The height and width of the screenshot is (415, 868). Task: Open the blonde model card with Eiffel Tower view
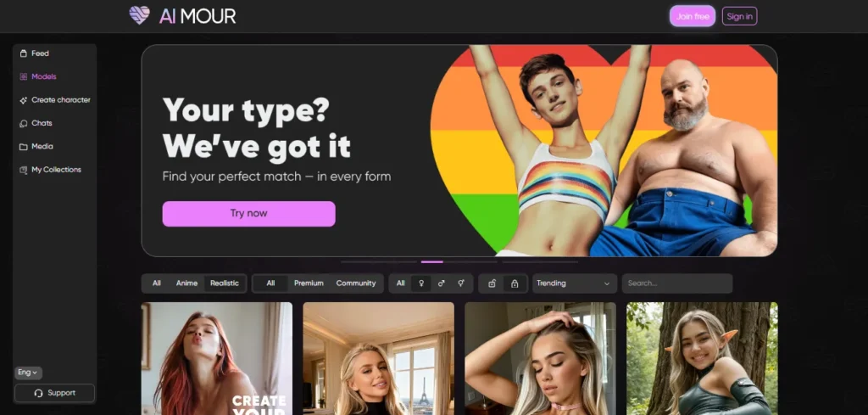coord(378,358)
